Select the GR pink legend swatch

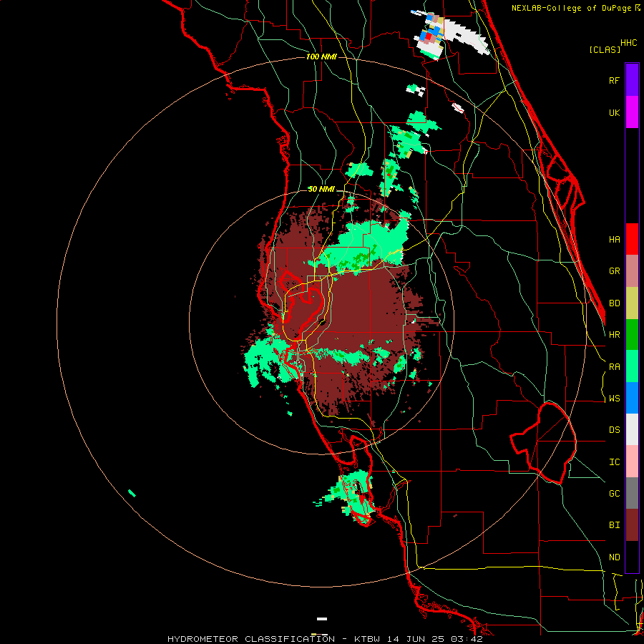point(632,271)
